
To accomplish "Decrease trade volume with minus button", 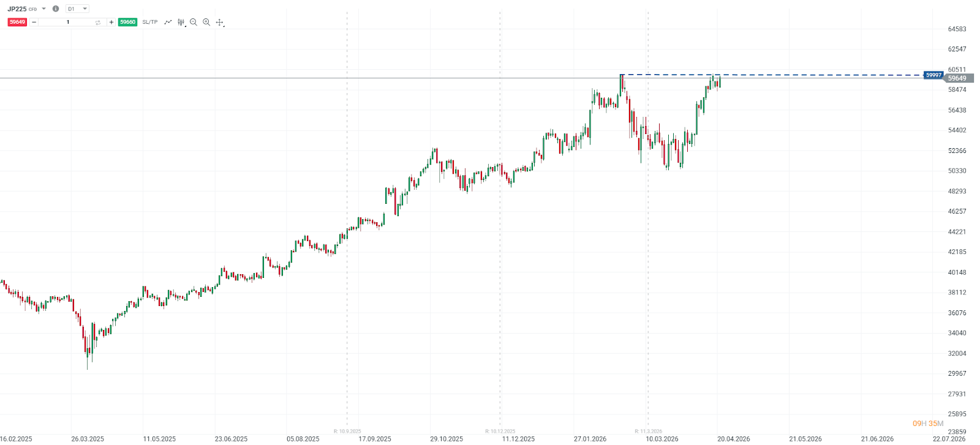I will pos(34,22).
